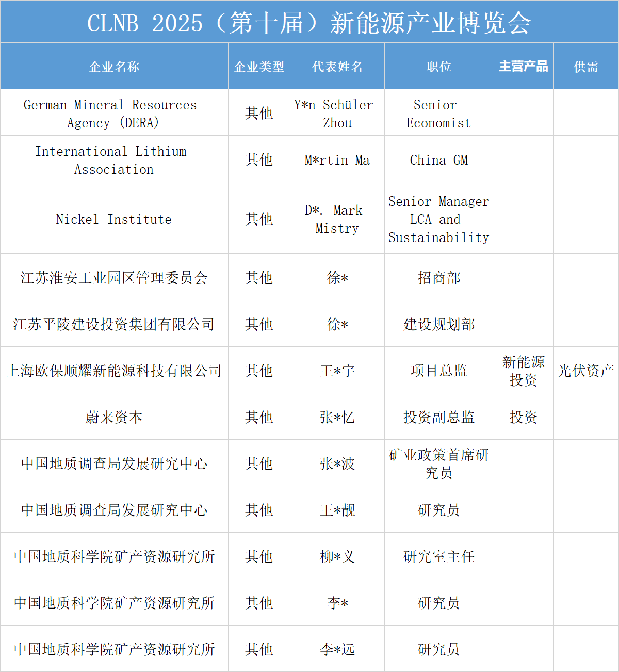Click the 江苏淮安工业园区管理委员会 cell

114,278
